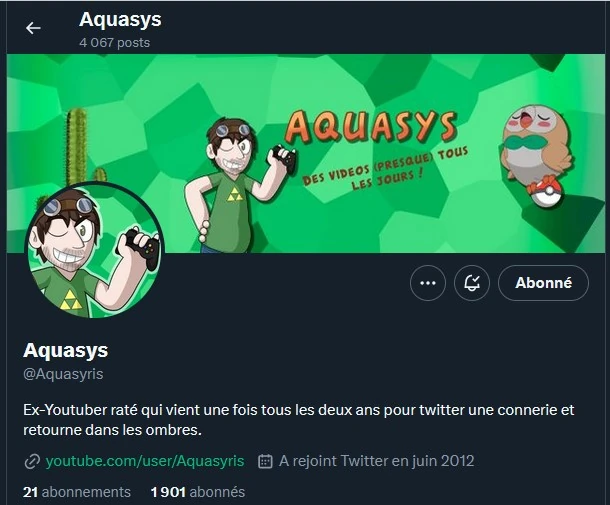Screen dimensions: 610x505
Task: Open the three-dots more options menu
Action: pyautogui.click(x=428, y=283)
